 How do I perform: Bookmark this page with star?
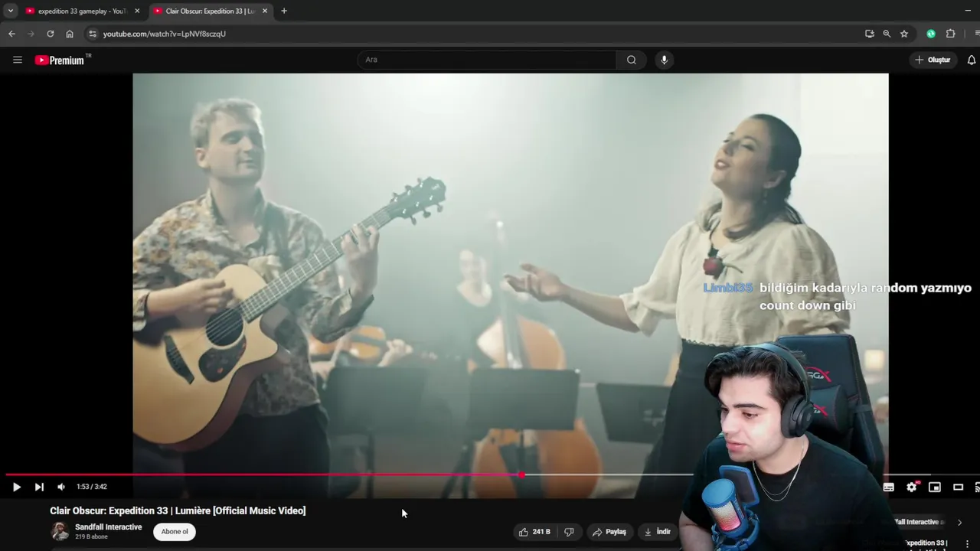pyautogui.click(x=904, y=34)
